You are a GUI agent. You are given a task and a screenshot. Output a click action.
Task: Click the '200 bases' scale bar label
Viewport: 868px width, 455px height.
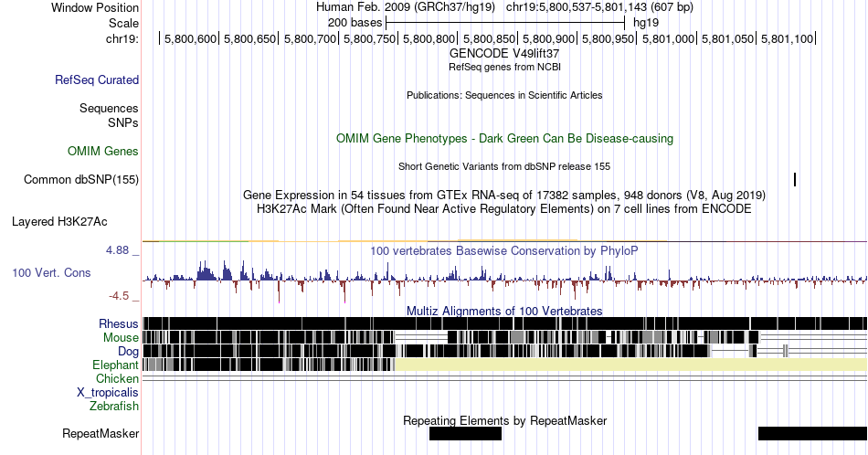(355, 23)
